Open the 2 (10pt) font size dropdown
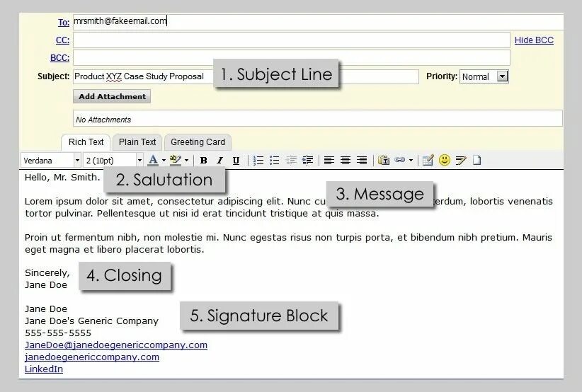582x392 pixels. click(x=113, y=161)
